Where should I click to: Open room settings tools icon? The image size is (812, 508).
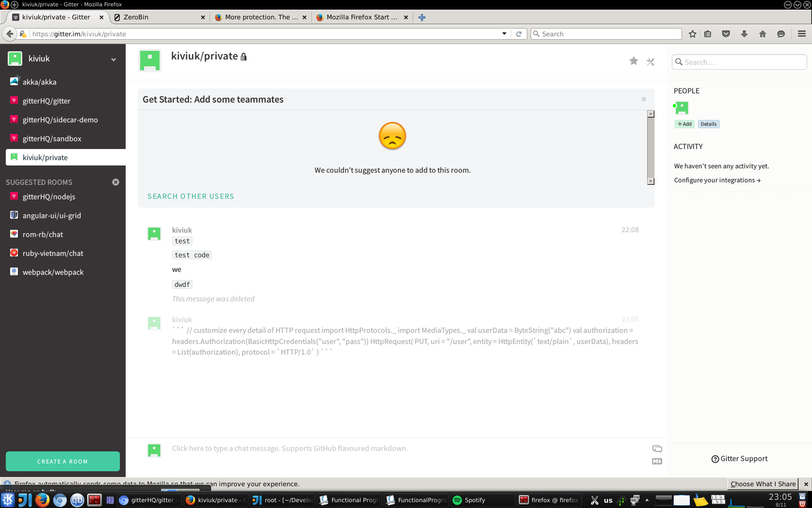coord(651,62)
